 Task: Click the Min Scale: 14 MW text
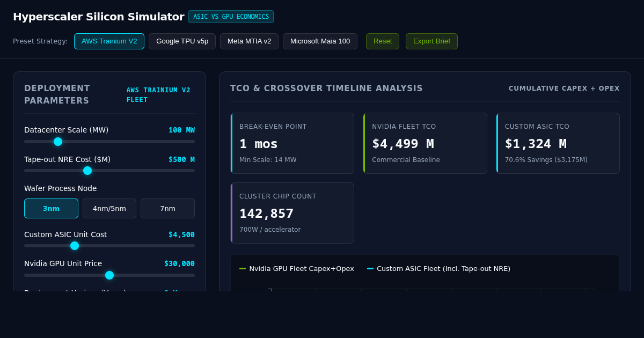pyautogui.click(x=268, y=160)
